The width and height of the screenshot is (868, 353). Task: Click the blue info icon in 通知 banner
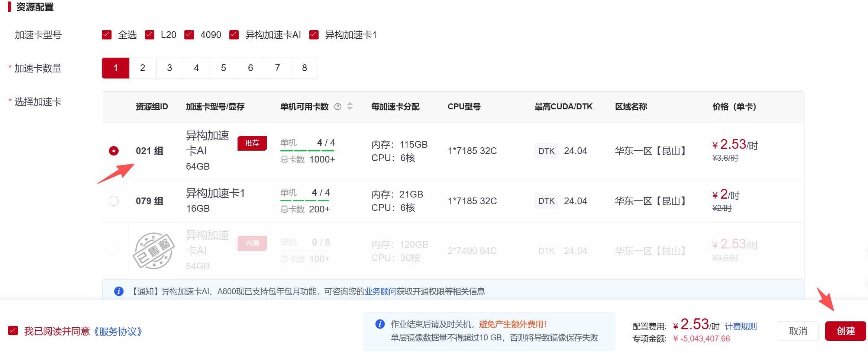[119, 291]
